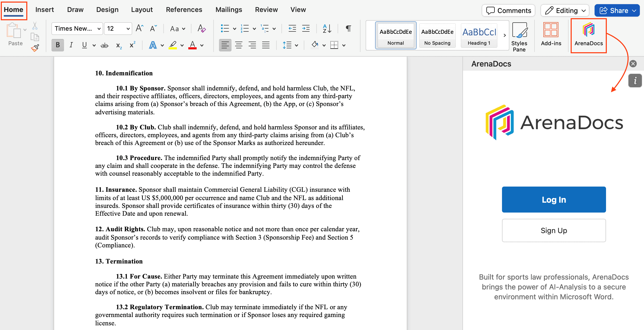Click the Sign Up button
Viewport: 644px width, 330px height.
tap(554, 230)
